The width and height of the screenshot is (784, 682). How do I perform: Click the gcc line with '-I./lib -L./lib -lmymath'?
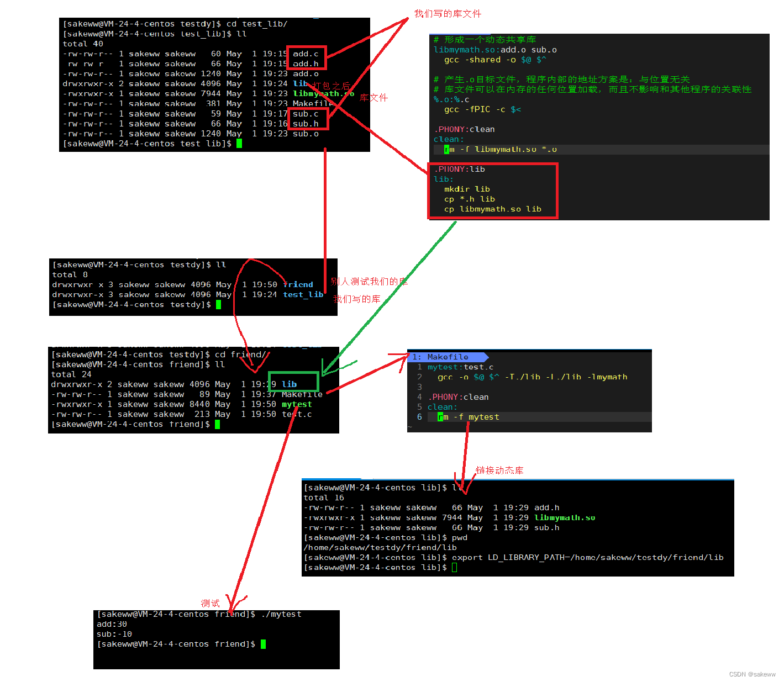coord(533,377)
